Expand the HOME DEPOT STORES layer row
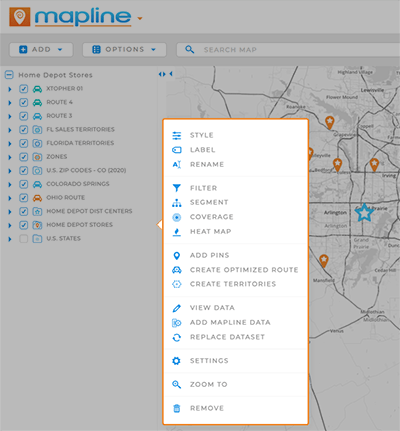Screen dimensions: 400x431 10,226
